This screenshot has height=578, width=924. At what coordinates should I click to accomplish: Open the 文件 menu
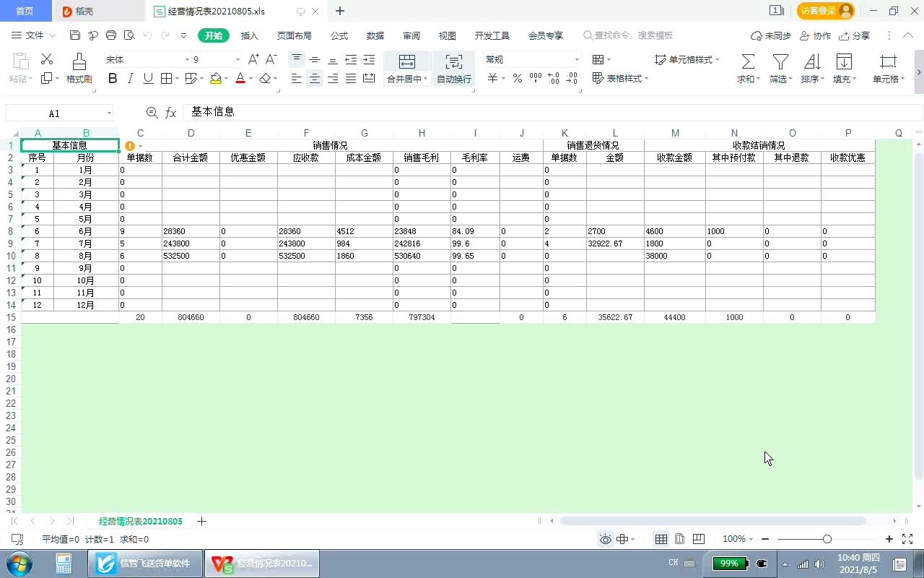[34, 35]
